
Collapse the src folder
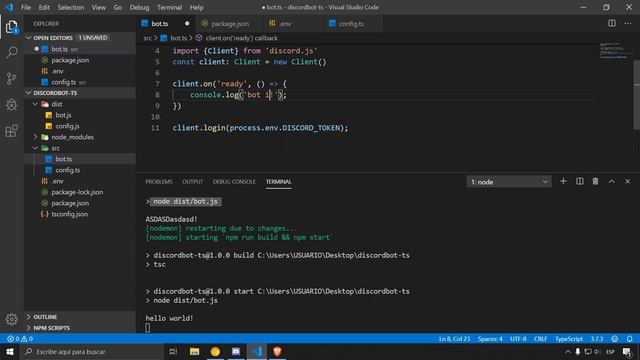(36, 148)
